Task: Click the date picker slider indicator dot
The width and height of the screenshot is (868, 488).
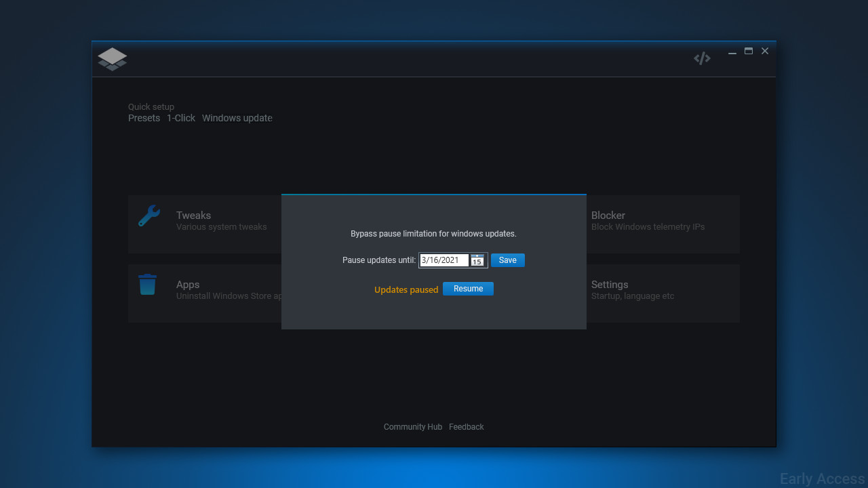Action: tap(477, 256)
